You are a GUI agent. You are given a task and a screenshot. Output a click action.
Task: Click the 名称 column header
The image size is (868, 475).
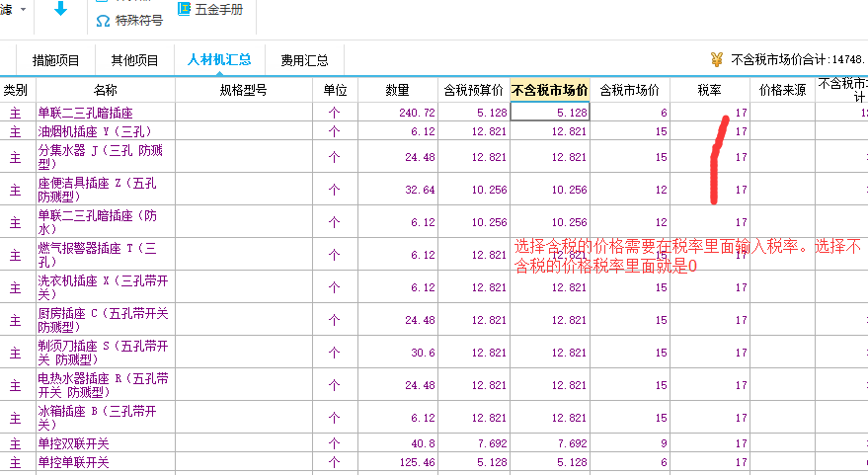click(x=106, y=90)
